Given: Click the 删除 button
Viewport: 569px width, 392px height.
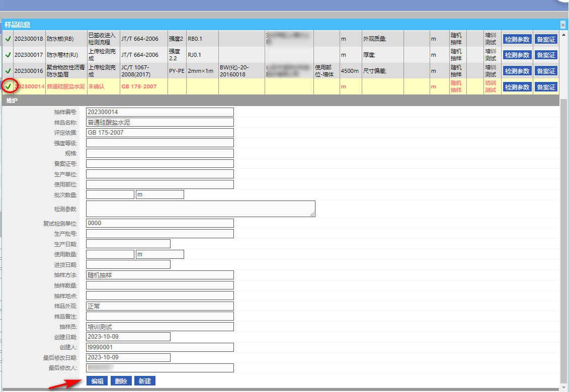Looking at the screenshot, I should 121,381.
